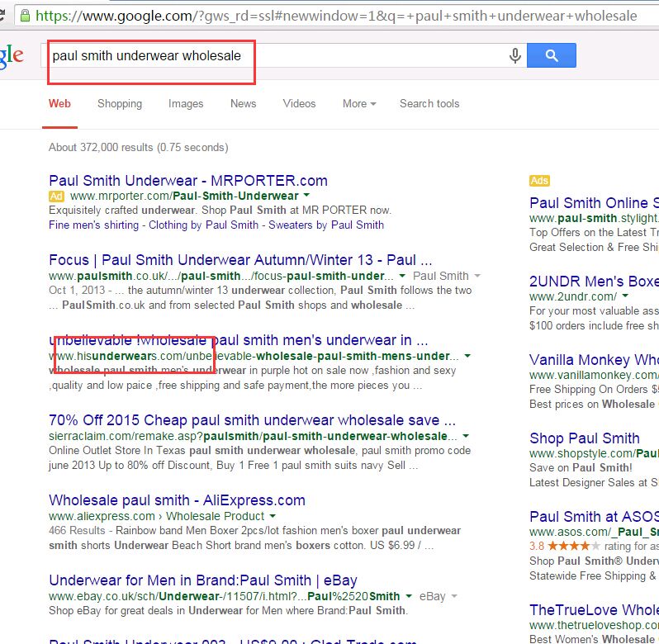Open Wholesale paul smith - AliExpress.com result
The image size is (659, 644).
[x=177, y=500]
